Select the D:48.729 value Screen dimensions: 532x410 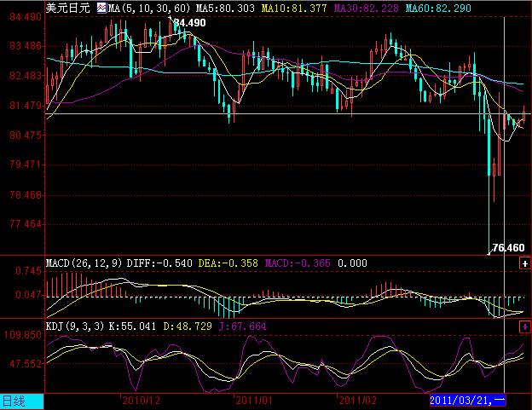coord(188,326)
